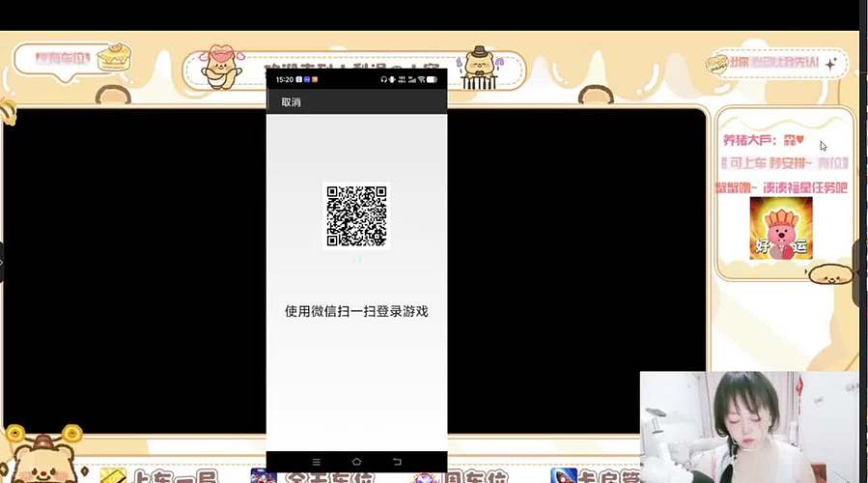
Task: Click the WeChat login QR code
Action: pos(356,216)
